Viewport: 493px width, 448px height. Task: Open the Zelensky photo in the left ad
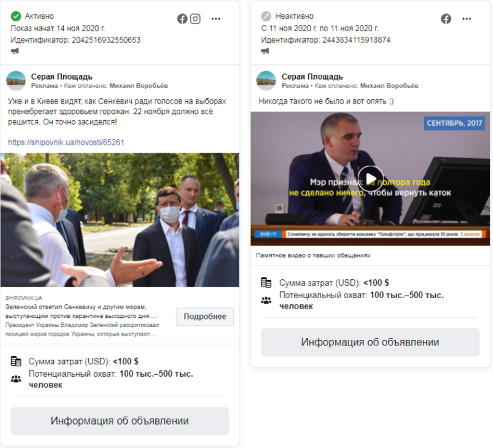[x=120, y=220]
